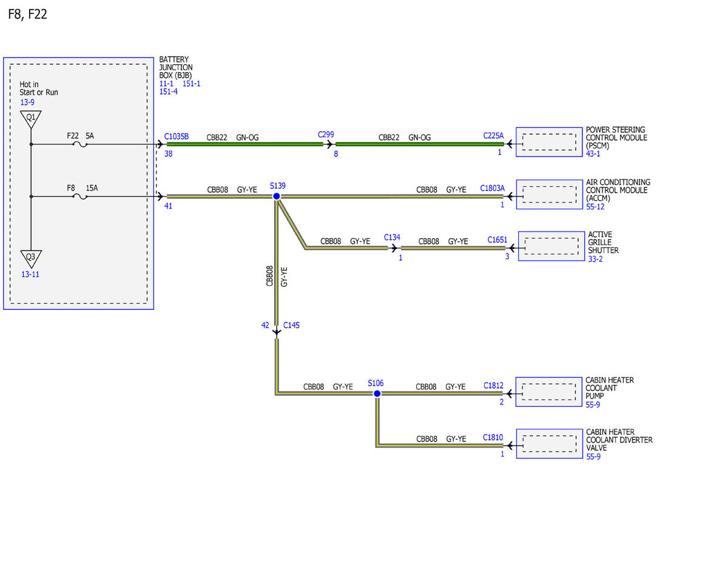This screenshot has height=562, width=728.
Task: Open the S139 splice label link
Action: (x=277, y=186)
